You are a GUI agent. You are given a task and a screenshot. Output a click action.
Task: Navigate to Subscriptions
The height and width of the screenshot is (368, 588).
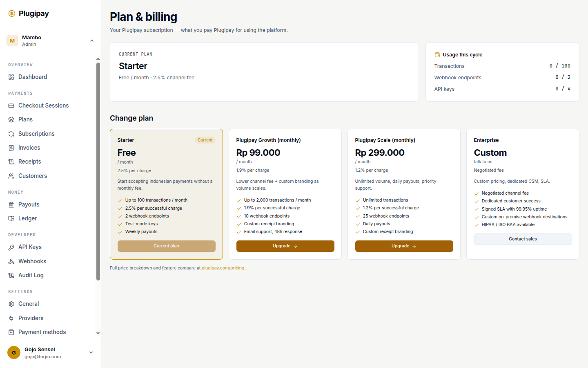[36, 134]
